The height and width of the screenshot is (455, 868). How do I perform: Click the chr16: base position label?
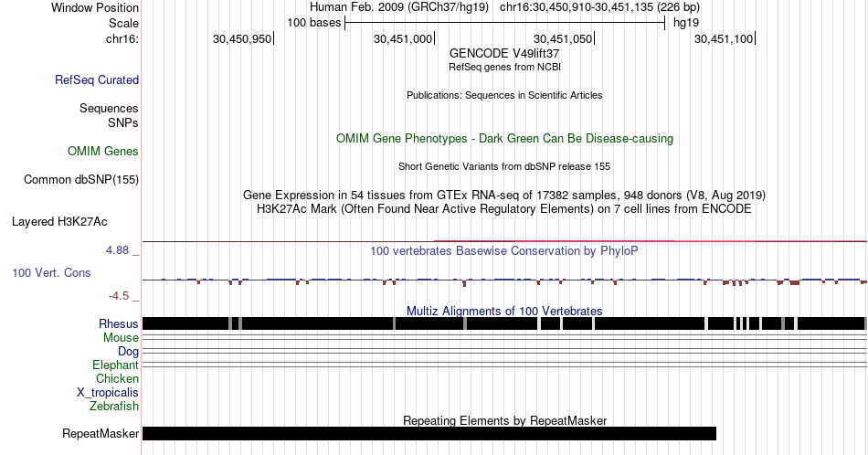pyautogui.click(x=122, y=38)
